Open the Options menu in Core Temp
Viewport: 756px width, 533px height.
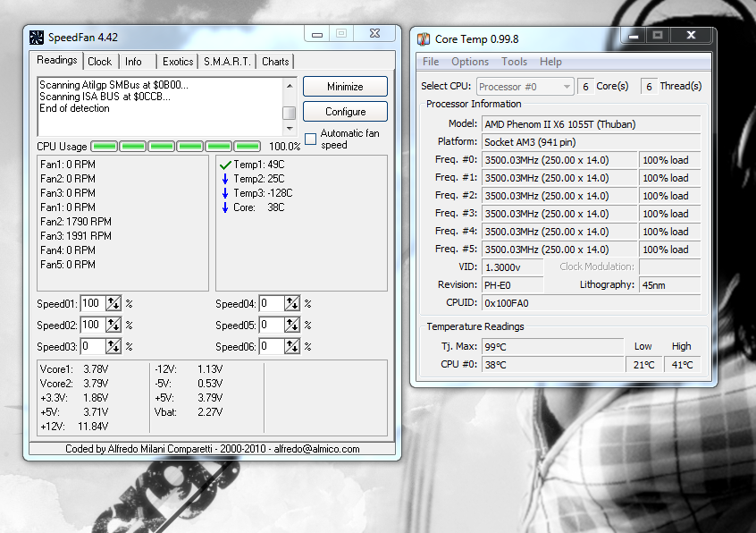tap(470, 62)
